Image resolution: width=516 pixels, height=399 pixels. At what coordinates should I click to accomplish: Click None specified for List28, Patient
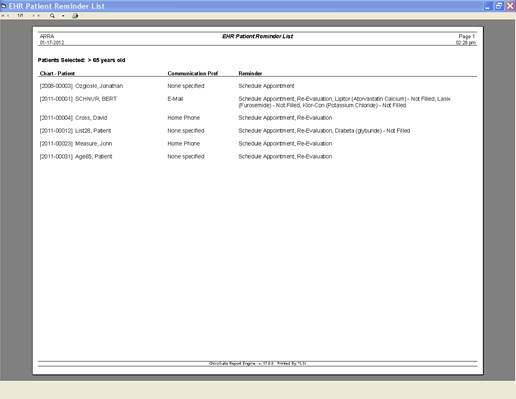pos(186,131)
